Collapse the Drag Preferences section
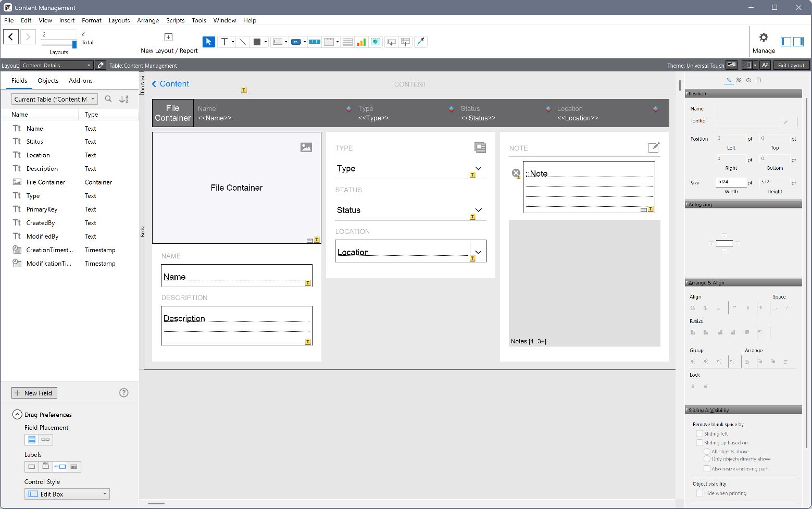Image resolution: width=812 pixels, height=509 pixels. tap(17, 415)
